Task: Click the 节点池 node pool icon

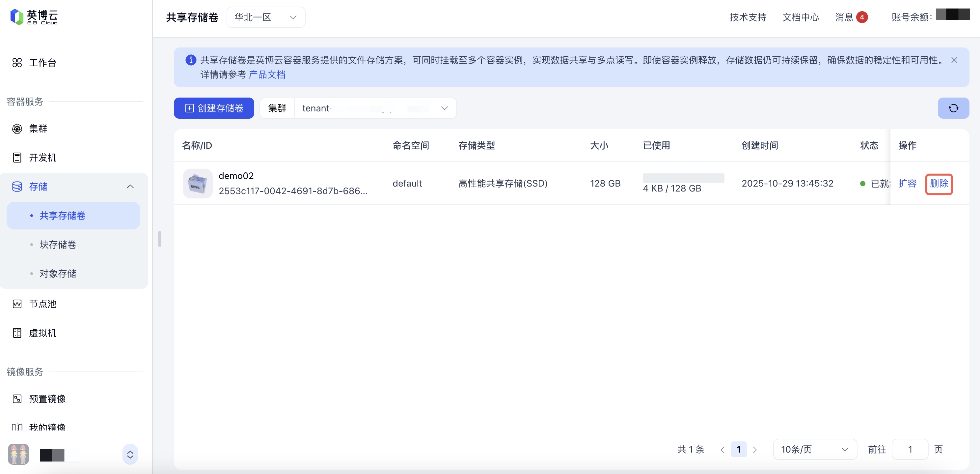Action: 17,304
